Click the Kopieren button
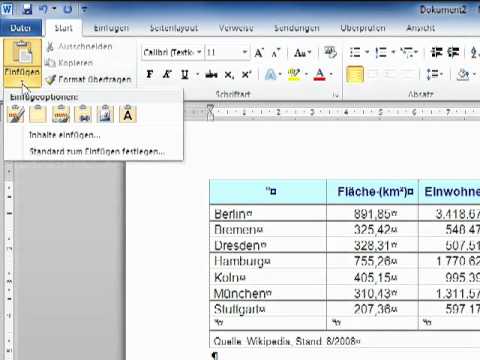This screenshot has height=360, width=480. pyautogui.click(x=70, y=62)
